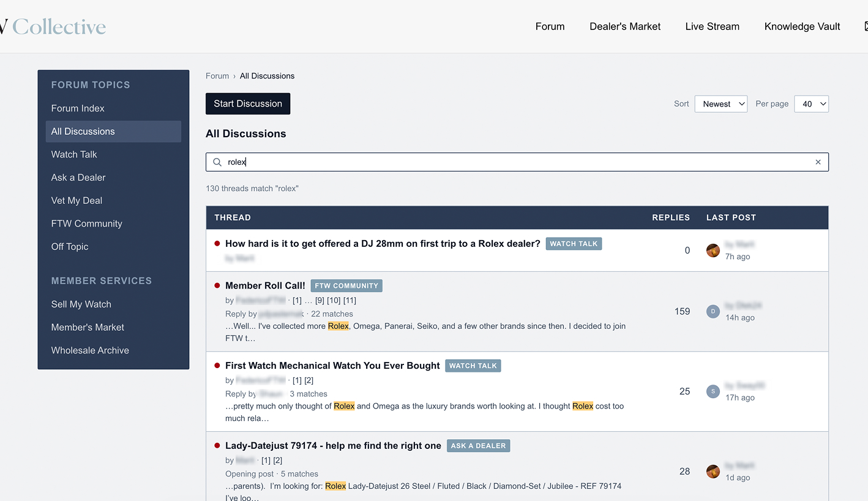Open avatar on Lady-Datejust 79174 thread row
868x501 pixels.
713,472
